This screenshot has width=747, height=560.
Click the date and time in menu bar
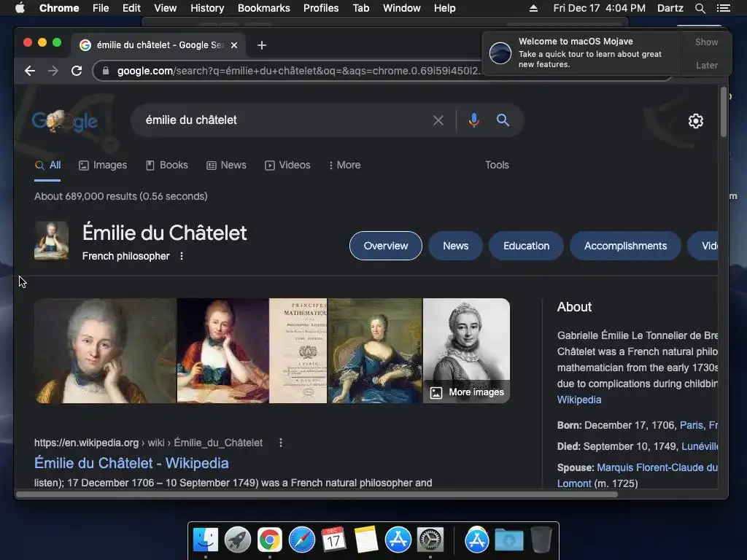[x=600, y=8]
